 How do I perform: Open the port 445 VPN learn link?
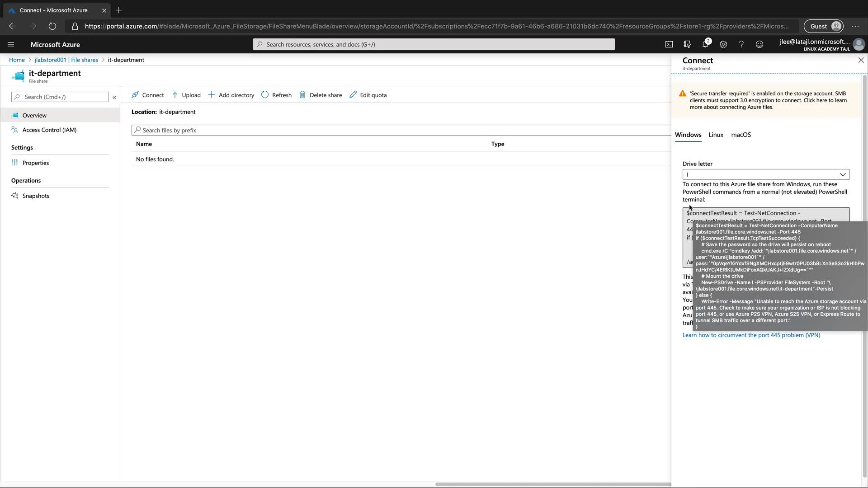pyautogui.click(x=751, y=335)
